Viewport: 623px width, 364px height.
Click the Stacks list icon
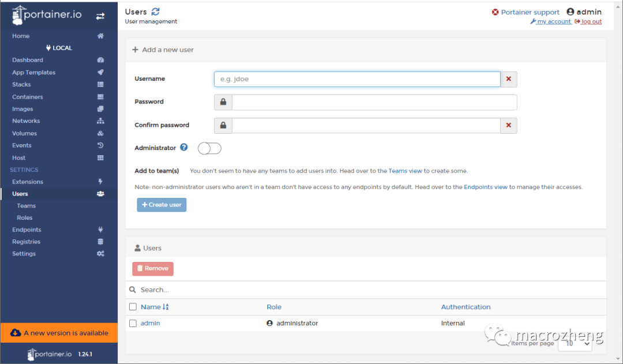[100, 84]
